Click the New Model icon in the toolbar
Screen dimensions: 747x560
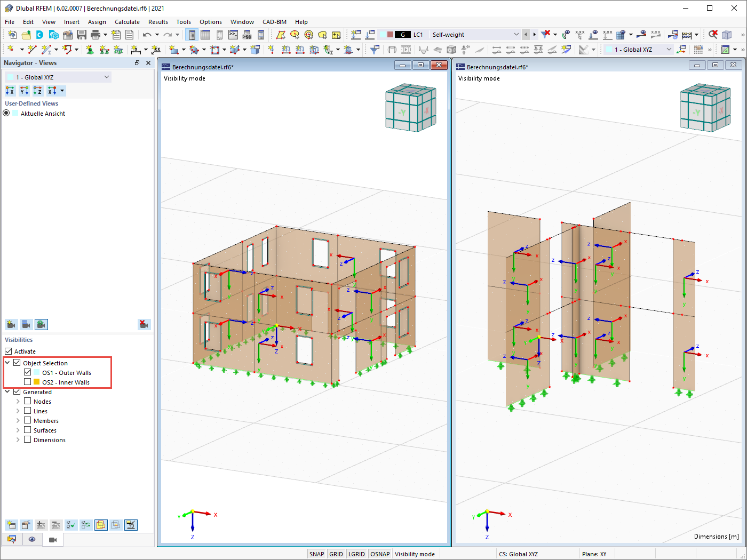click(12, 35)
